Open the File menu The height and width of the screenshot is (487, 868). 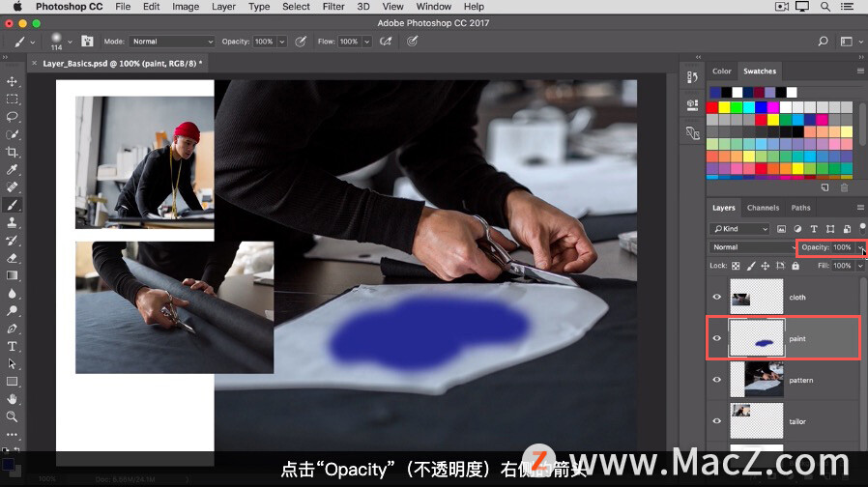click(x=123, y=7)
